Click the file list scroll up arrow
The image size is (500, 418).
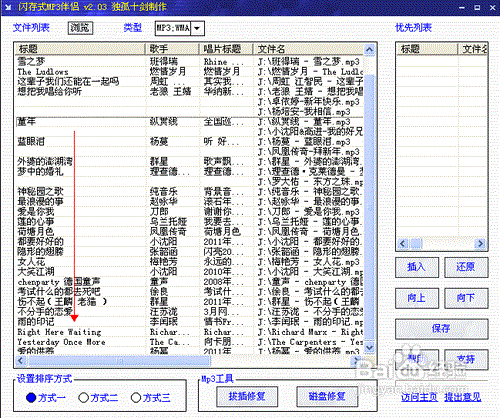(x=369, y=50)
